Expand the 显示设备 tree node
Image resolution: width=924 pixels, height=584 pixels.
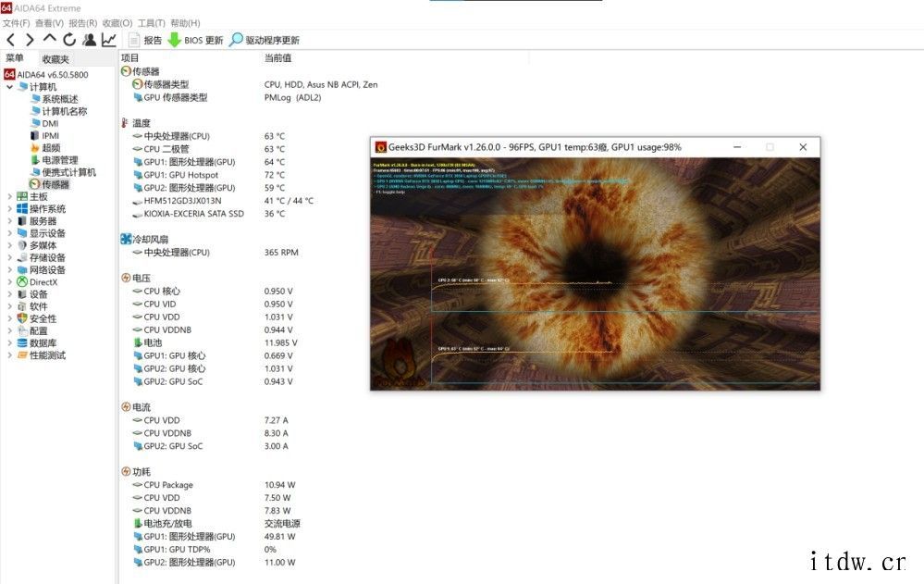(9, 233)
